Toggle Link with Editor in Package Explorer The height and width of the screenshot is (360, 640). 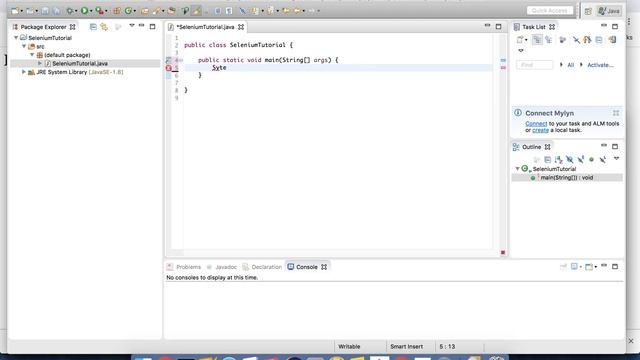coord(104,27)
